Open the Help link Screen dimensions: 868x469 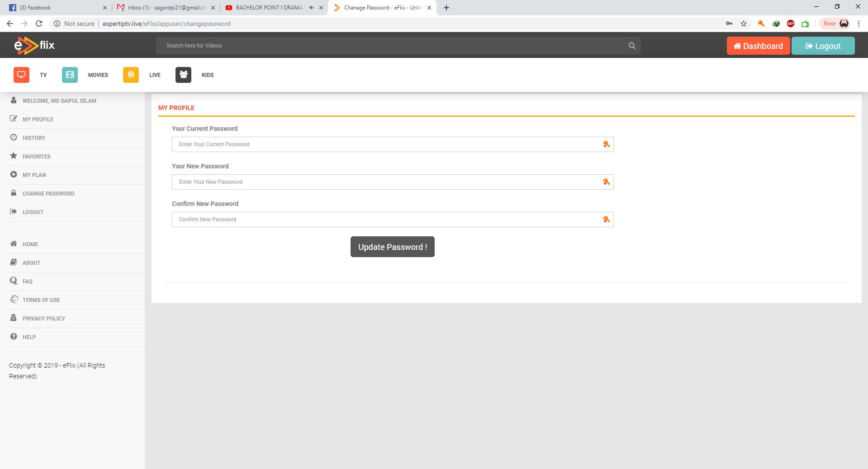pos(29,337)
